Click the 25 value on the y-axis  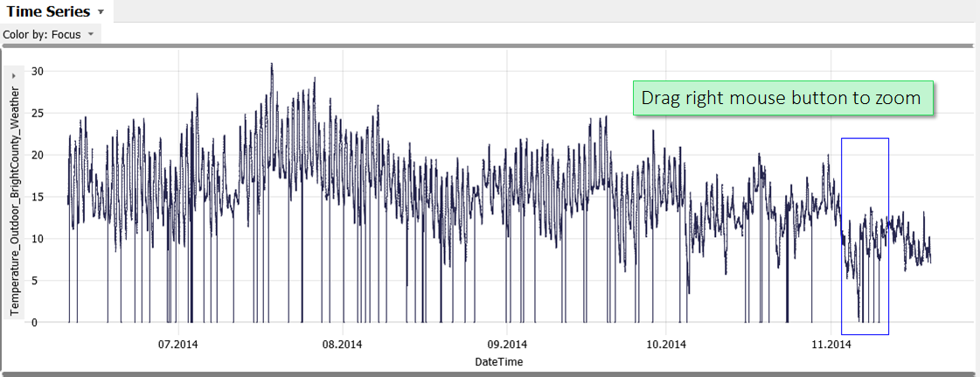click(x=37, y=113)
